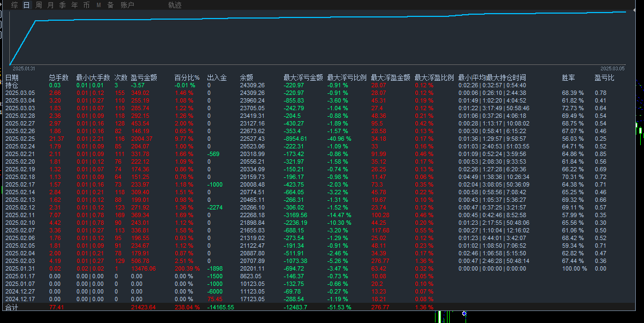Click the 出入金 column header
The image size is (644, 323).
[217, 77]
